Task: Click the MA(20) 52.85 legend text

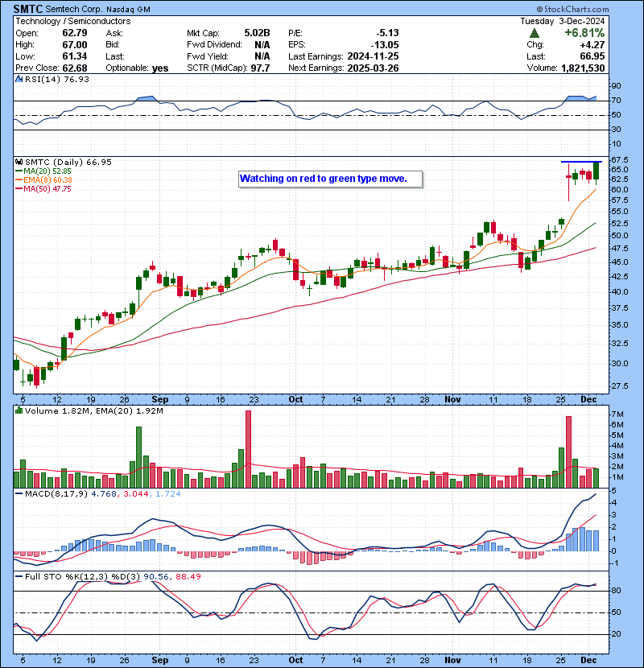Action: tap(47, 171)
